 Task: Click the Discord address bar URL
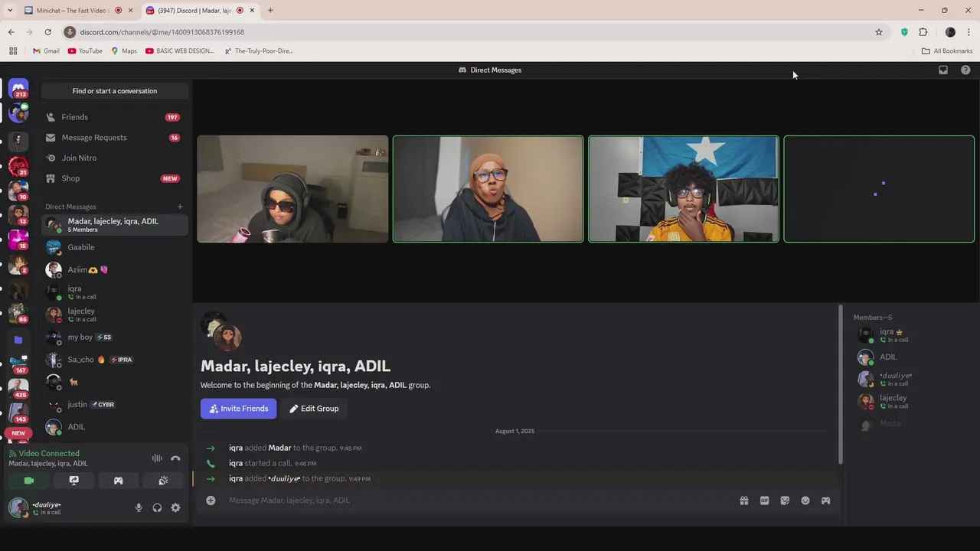162,32
